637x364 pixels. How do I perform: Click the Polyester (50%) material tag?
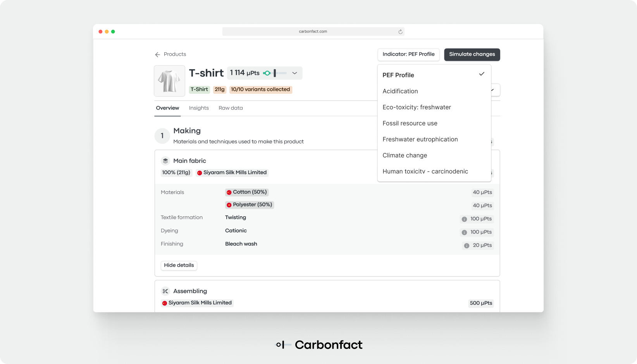pyautogui.click(x=250, y=204)
